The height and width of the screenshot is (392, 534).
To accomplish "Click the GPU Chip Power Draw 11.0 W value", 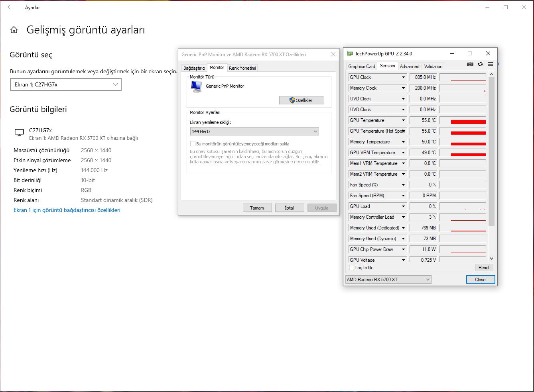I will (424, 249).
